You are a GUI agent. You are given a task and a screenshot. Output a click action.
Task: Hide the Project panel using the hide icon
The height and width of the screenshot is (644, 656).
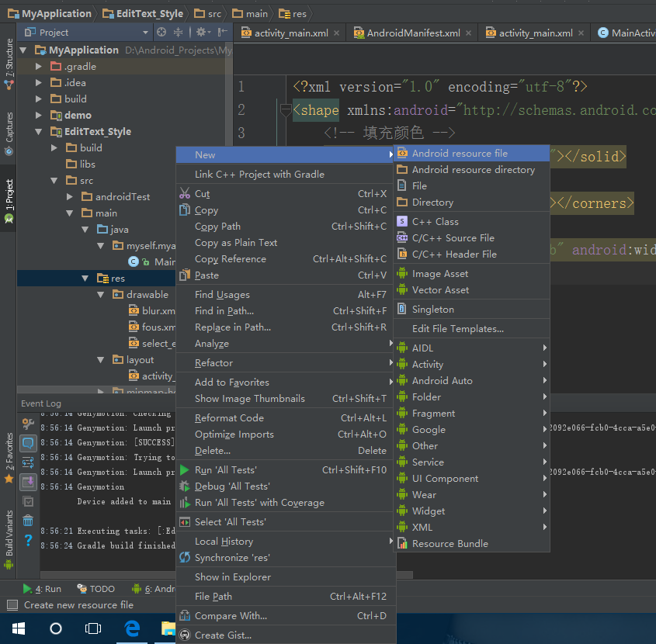pos(220,32)
